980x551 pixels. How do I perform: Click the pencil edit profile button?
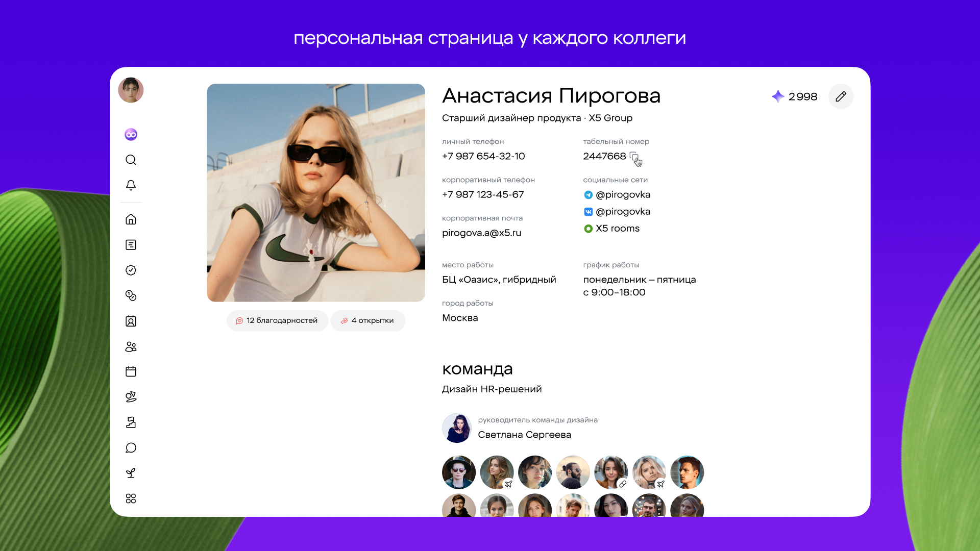tap(841, 96)
